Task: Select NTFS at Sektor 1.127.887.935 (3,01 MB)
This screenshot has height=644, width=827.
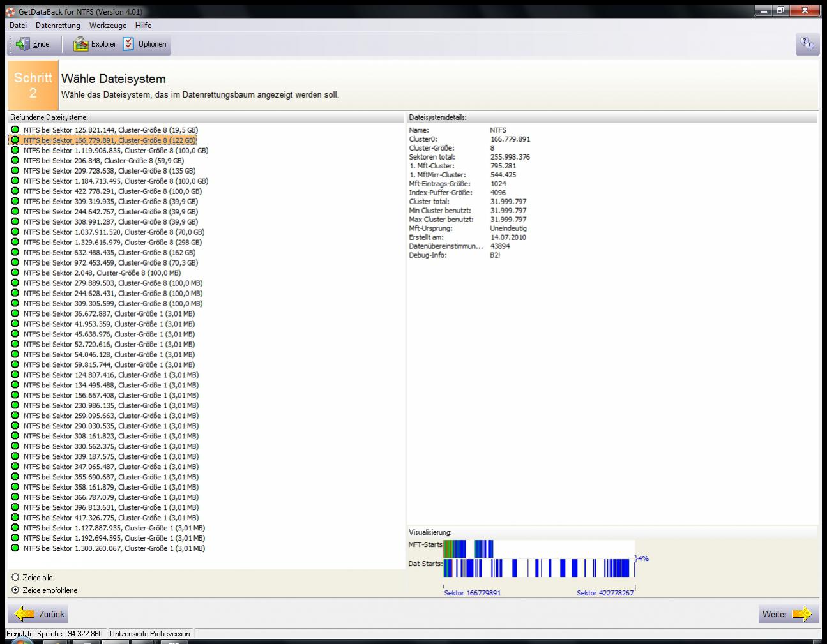Action: pyautogui.click(x=108, y=528)
